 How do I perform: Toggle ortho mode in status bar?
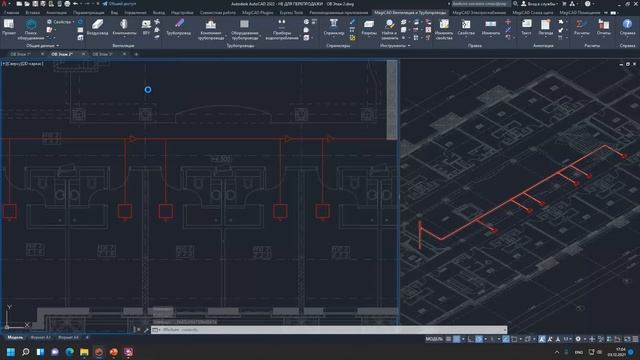471,339
